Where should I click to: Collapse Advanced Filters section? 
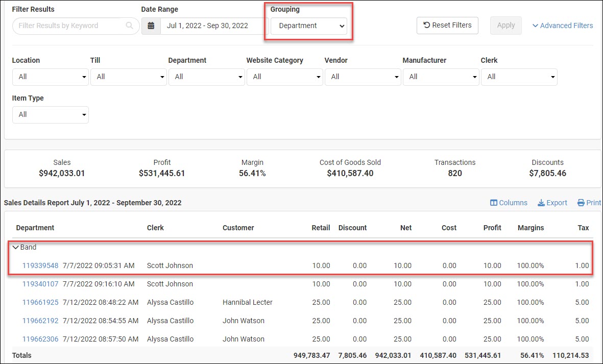pos(563,26)
